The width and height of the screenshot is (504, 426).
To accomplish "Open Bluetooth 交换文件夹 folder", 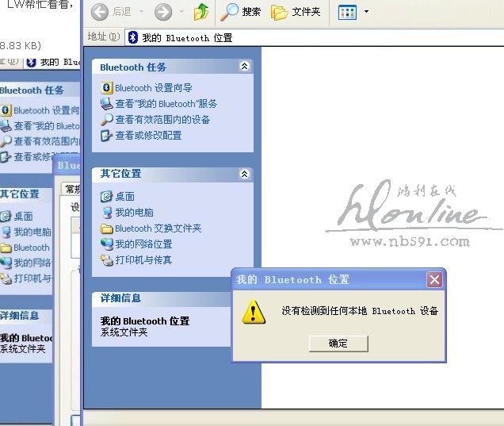I will (x=158, y=228).
